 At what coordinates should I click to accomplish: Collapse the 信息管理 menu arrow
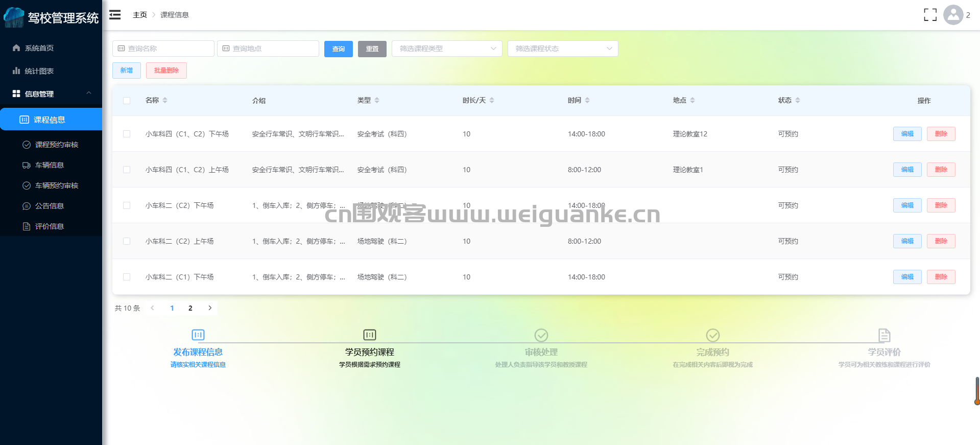coord(89,93)
